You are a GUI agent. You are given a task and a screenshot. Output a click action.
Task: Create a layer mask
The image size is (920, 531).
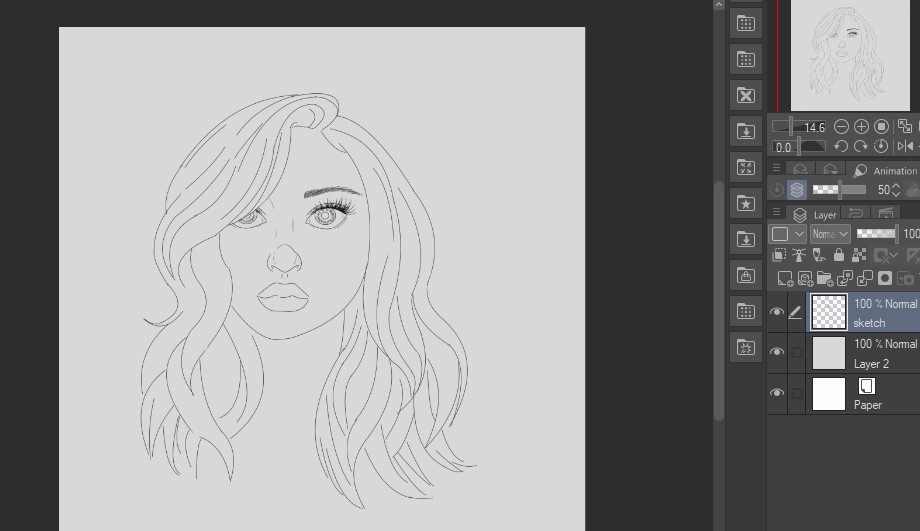885,278
